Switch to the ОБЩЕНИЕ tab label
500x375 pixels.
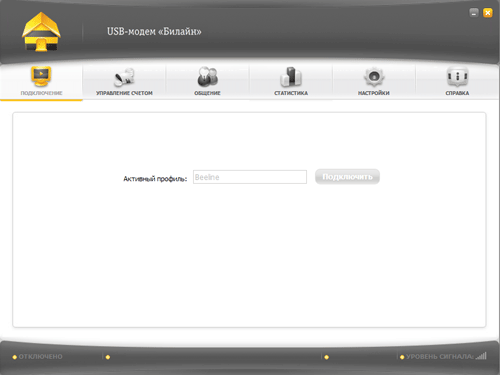coord(207,93)
